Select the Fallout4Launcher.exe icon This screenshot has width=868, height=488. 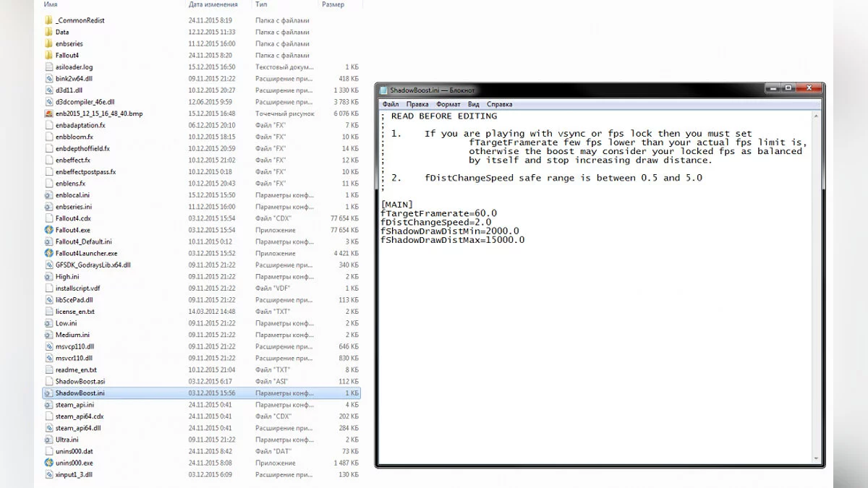(x=49, y=254)
